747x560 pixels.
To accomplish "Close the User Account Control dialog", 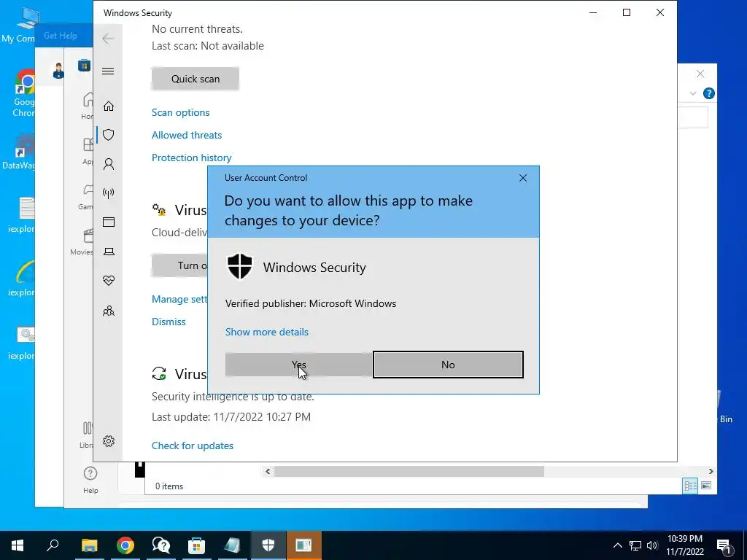I will coord(522,178).
